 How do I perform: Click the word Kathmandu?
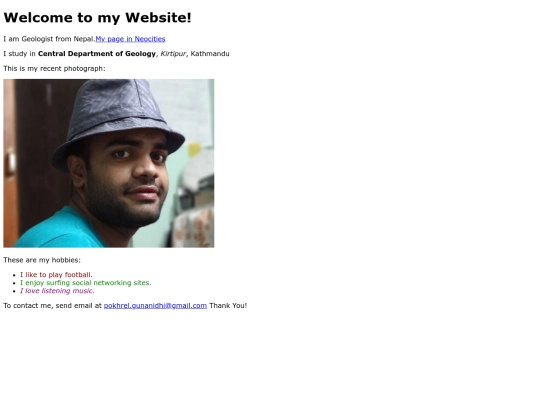tap(210, 54)
